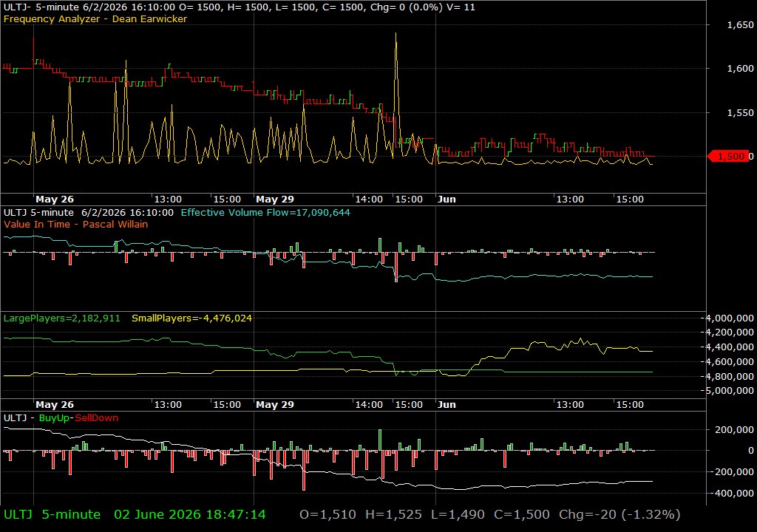The image size is (757, 532).
Task: Click the 'C=1,500' status bar value
Action: pos(522,514)
